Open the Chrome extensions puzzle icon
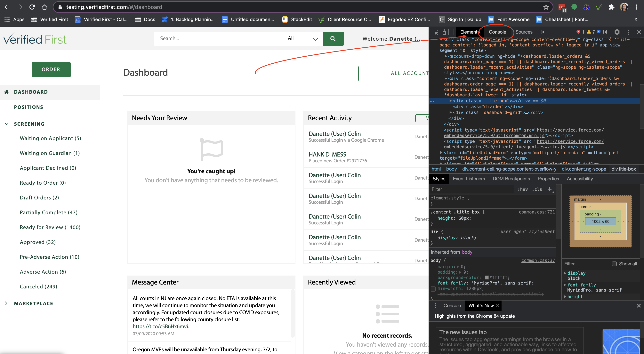This screenshot has height=354, width=644. click(x=611, y=7)
